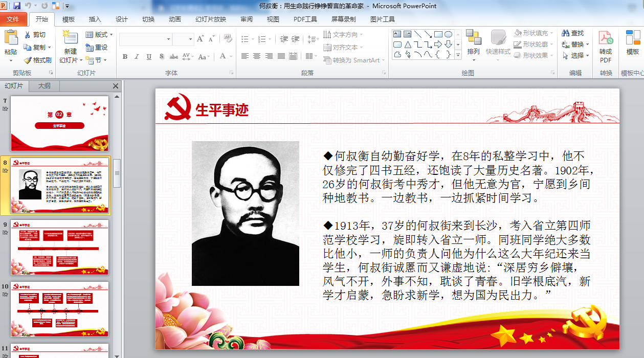Switch to the Outline (大纲) pane tab

[x=44, y=86]
